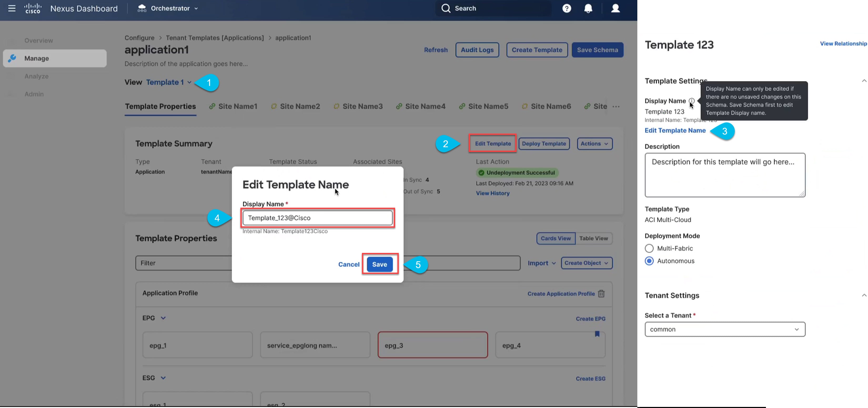Switch to Site Name5 tab
Viewport: 868px width, 408px height.
(x=483, y=106)
